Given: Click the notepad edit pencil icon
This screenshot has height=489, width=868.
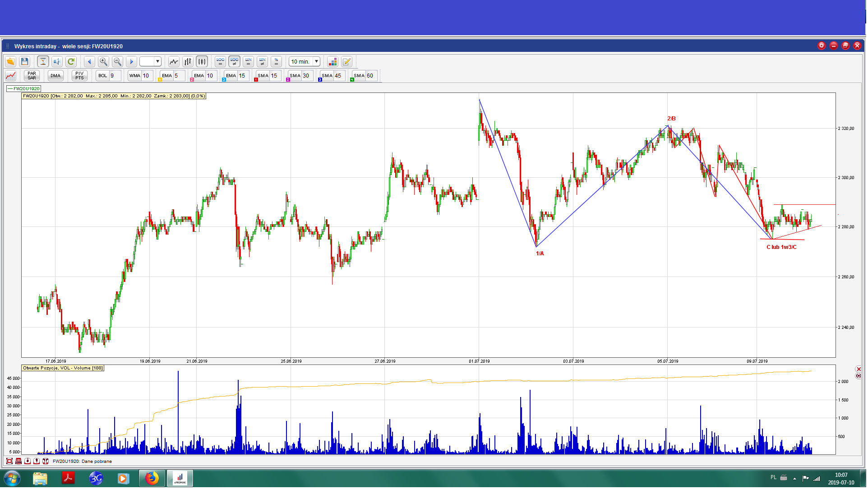Looking at the screenshot, I should 346,62.
